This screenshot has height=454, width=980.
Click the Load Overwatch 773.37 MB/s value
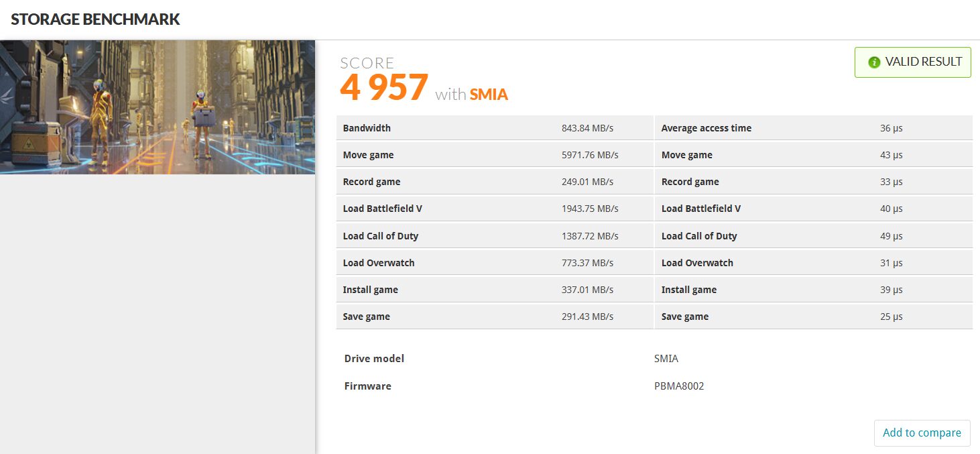point(587,263)
